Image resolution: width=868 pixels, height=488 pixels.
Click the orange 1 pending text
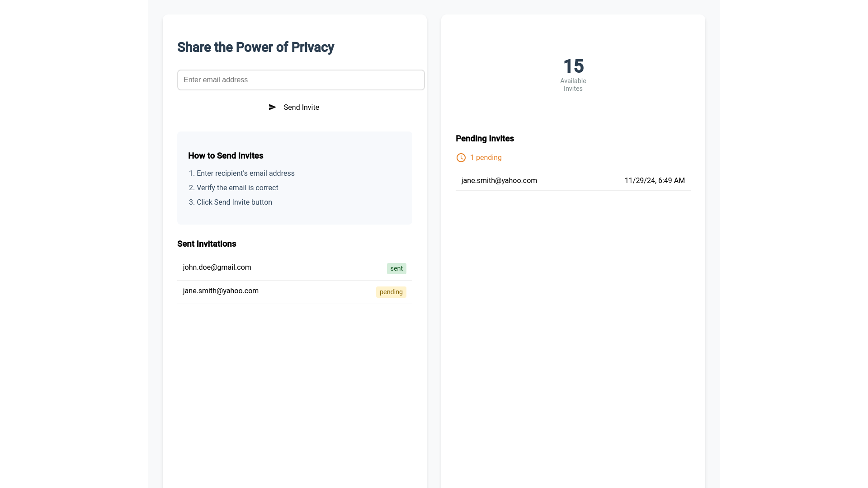[486, 158]
